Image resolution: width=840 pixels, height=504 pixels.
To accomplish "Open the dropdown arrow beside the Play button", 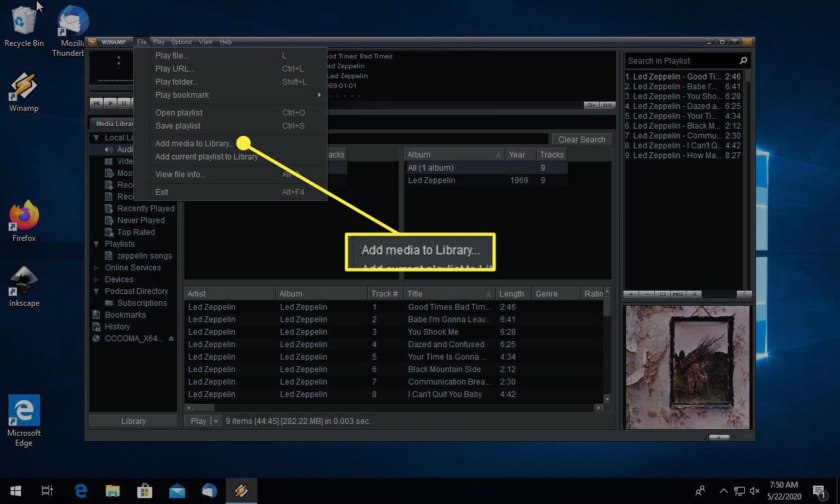I will pos(216,421).
